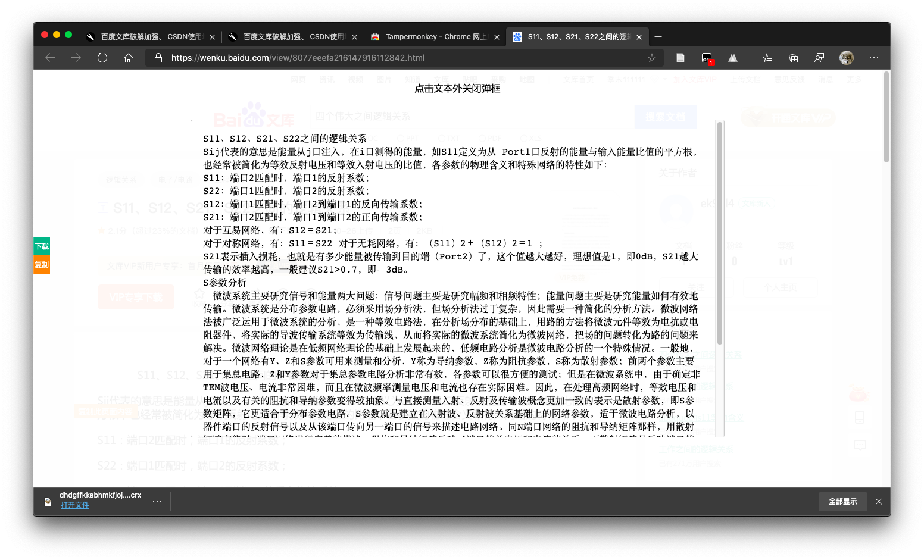Click the popup title line S11、S12、S21、S22之间的逻辑关系
The image size is (924, 560).
(x=285, y=139)
